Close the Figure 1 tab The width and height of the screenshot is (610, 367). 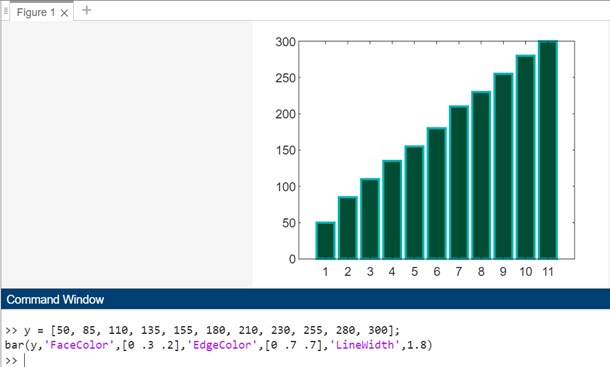pos(65,13)
